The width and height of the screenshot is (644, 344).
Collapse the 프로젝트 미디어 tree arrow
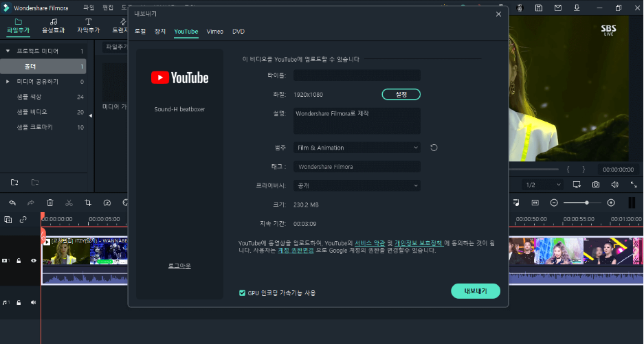coord(8,51)
